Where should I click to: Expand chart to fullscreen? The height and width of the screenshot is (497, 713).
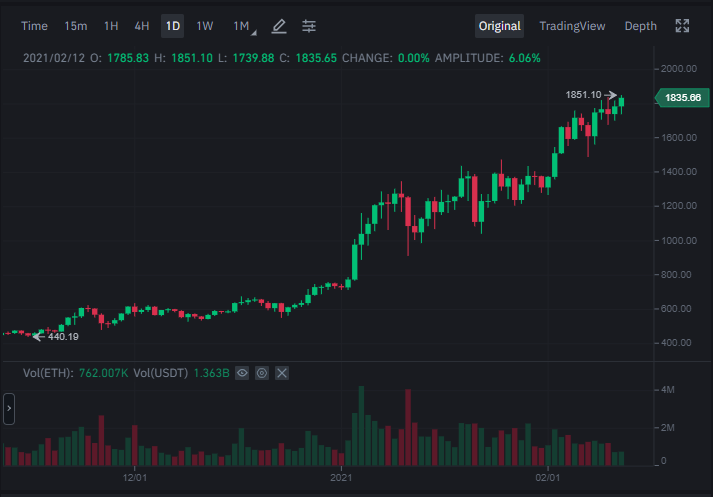(x=682, y=26)
